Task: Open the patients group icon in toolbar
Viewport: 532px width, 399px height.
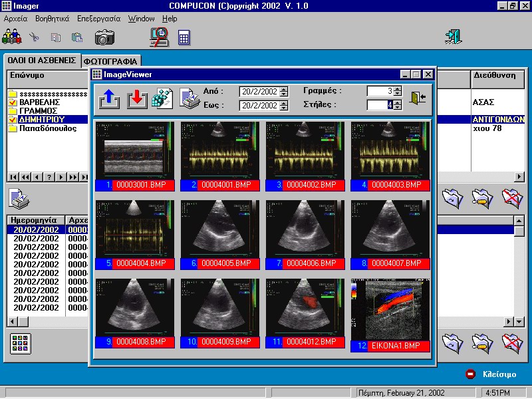Action: [12, 37]
